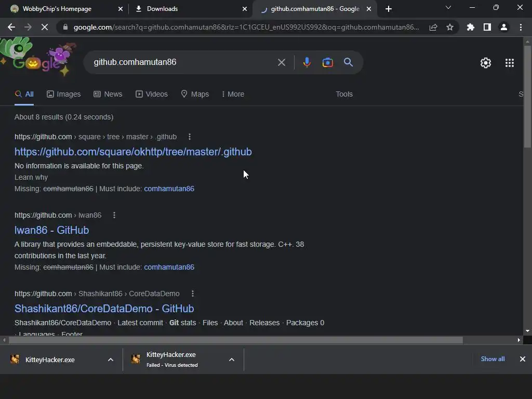Close the downloads shelf
The image size is (532, 399).
(x=523, y=359)
